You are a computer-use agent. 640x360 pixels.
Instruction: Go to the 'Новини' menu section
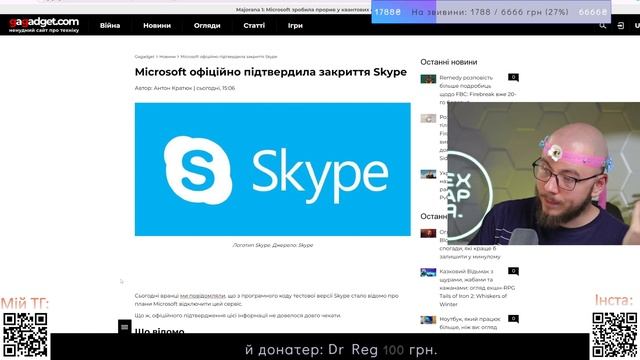(x=157, y=25)
